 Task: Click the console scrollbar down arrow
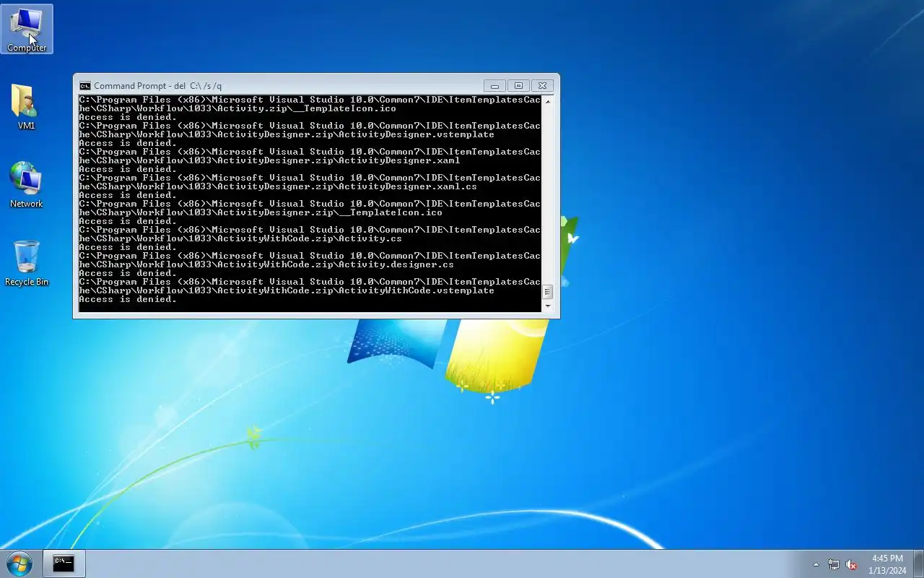click(547, 306)
